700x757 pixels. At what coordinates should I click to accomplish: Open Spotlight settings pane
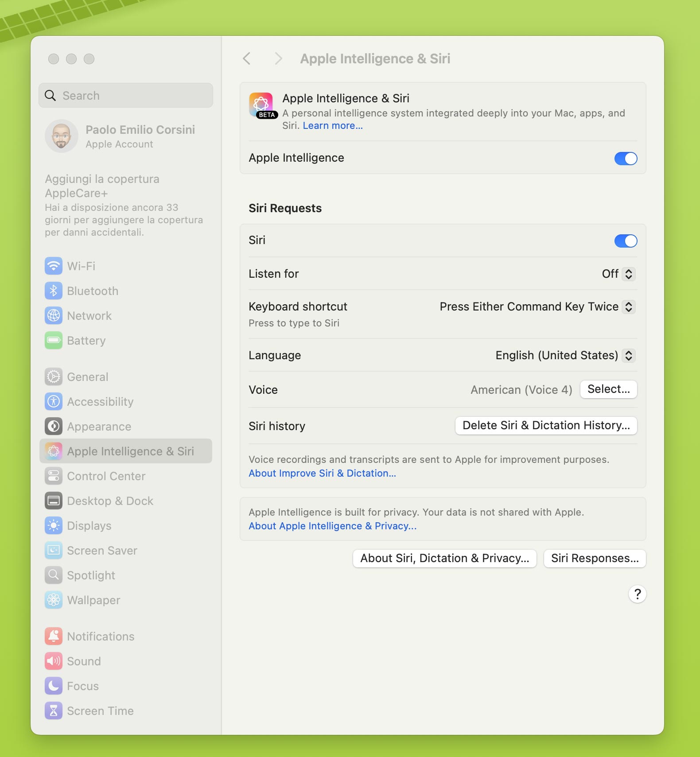point(126,575)
